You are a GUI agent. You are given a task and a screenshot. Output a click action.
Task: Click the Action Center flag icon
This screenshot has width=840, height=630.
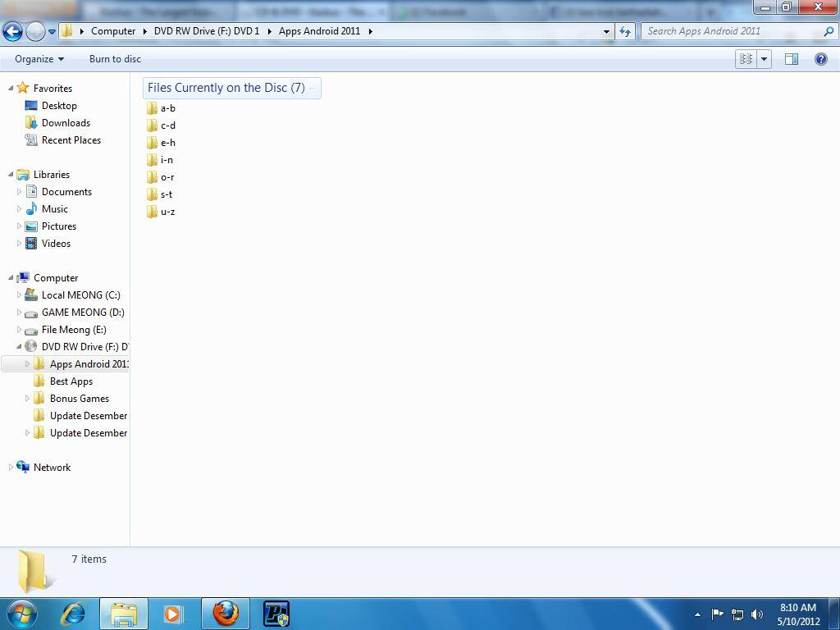click(717, 614)
